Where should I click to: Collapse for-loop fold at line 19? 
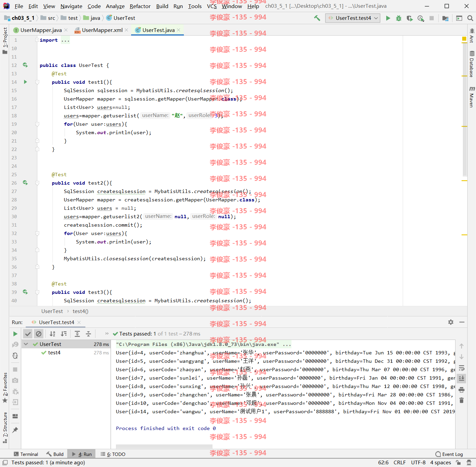point(37,124)
